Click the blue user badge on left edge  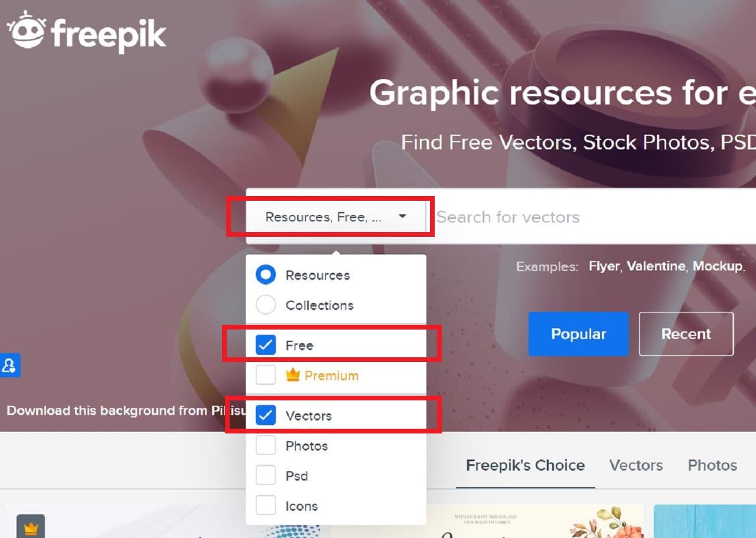point(9,366)
